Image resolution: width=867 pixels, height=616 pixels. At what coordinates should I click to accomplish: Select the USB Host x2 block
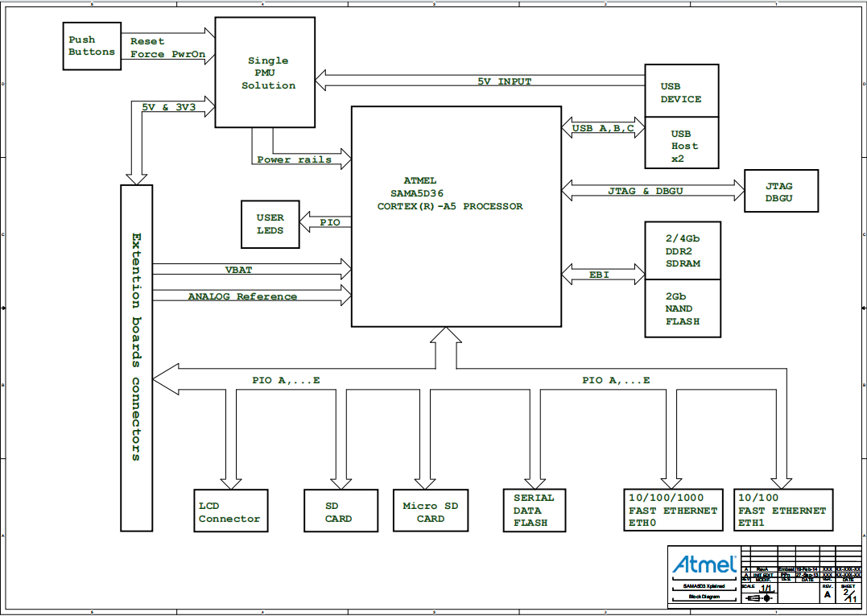point(682,146)
